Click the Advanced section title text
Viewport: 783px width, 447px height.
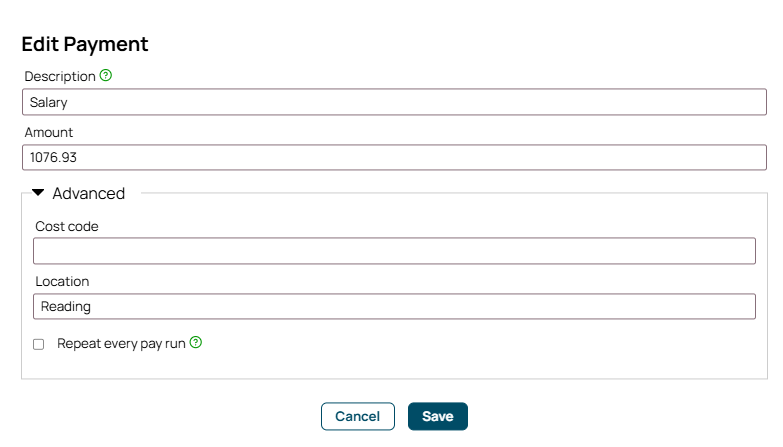click(89, 193)
